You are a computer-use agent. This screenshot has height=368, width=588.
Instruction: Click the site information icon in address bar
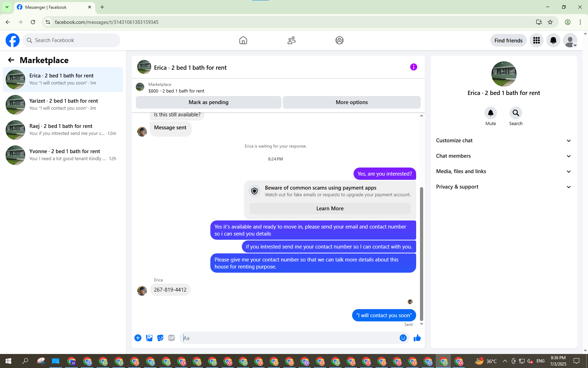point(48,22)
